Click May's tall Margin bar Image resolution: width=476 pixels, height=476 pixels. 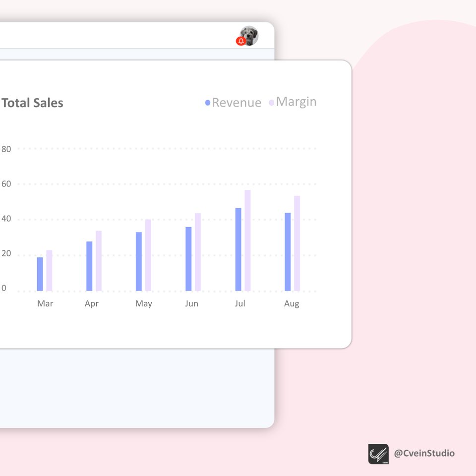[x=147, y=254]
